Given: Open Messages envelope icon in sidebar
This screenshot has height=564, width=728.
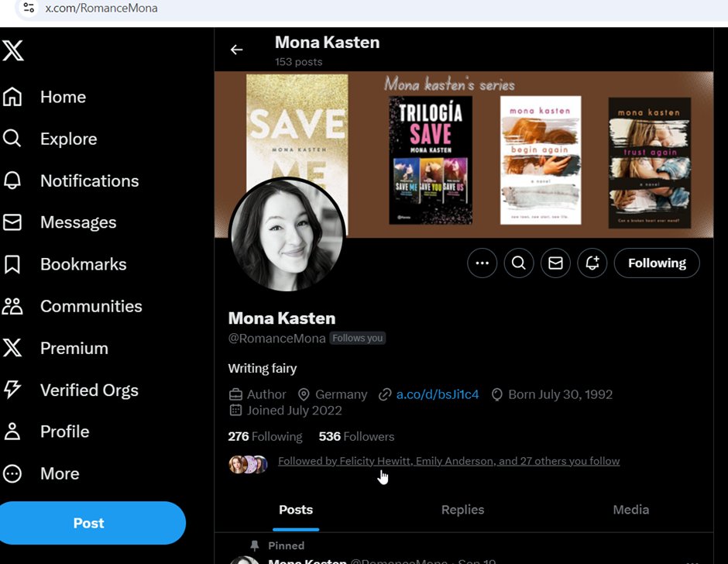Looking at the screenshot, I should point(12,222).
